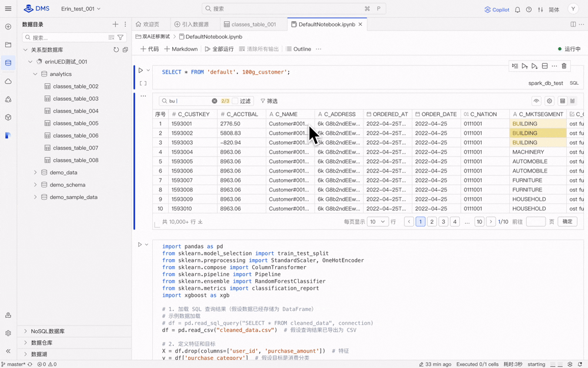The width and height of the screenshot is (588, 368).
Task: Sort by the C_MKTSEGMENT column header
Action: pos(537,114)
